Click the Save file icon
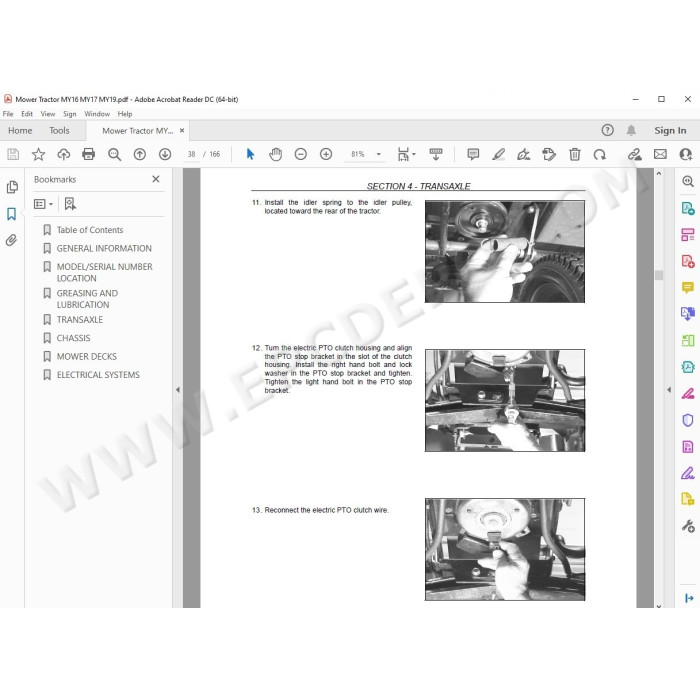The image size is (700, 700). tap(13, 154)
